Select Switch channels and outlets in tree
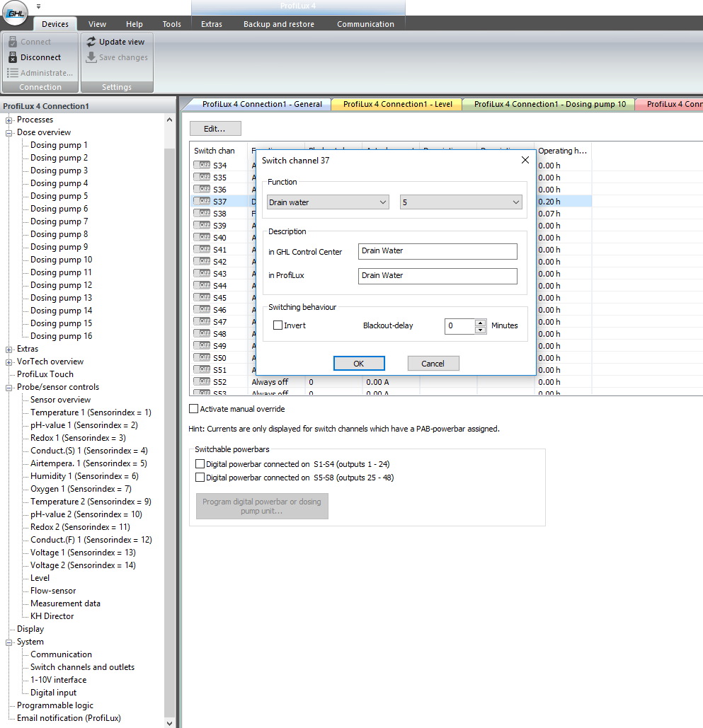Image resolution: width=703 pixels, height=728 pixels. (x=82, y=667)
